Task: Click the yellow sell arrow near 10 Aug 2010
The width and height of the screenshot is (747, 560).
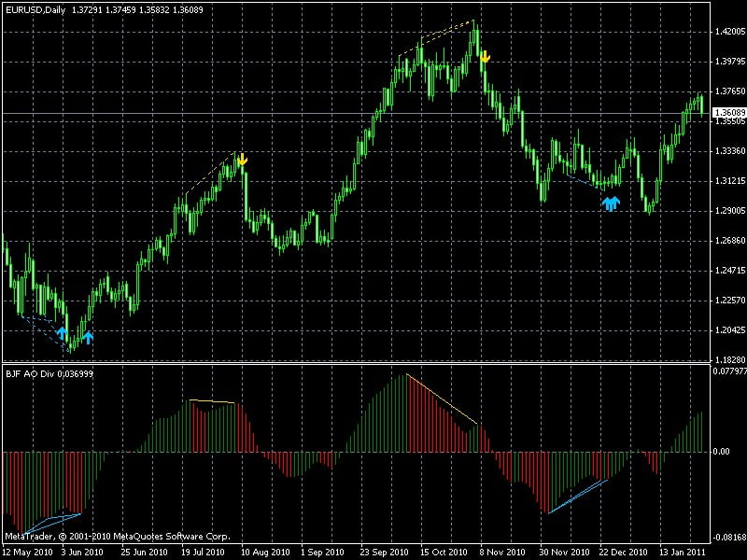Action: coord(242,160)
